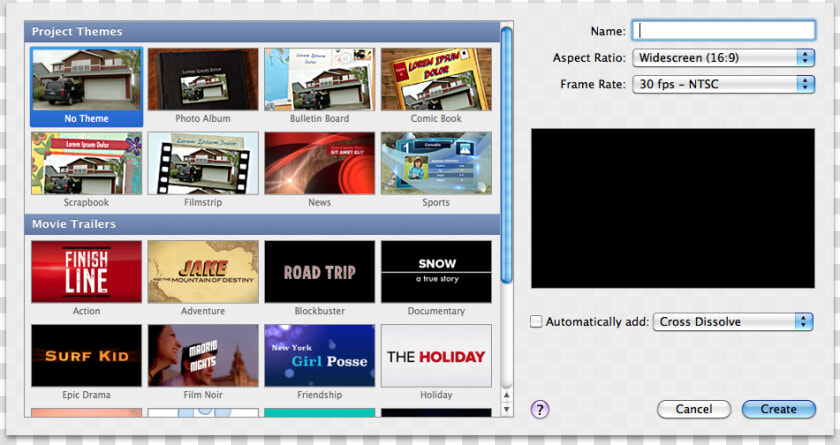Open the help question mark button
Screen dimensions: 840x445
540,410
